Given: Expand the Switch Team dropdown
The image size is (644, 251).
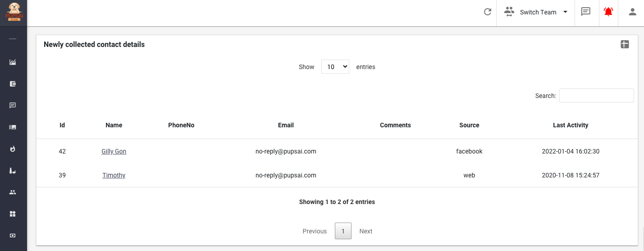Looking at the screenshot, I should 536,12.
